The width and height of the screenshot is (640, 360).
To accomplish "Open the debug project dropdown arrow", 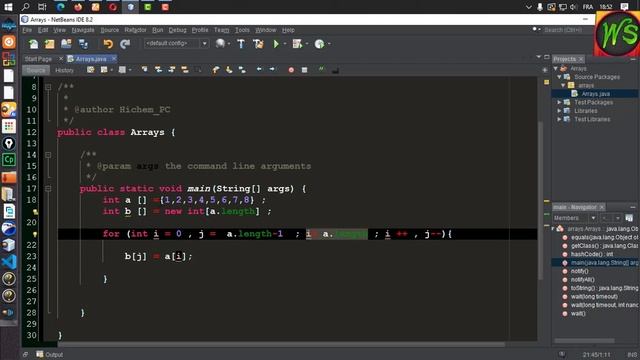I will (x=307, y=44).
